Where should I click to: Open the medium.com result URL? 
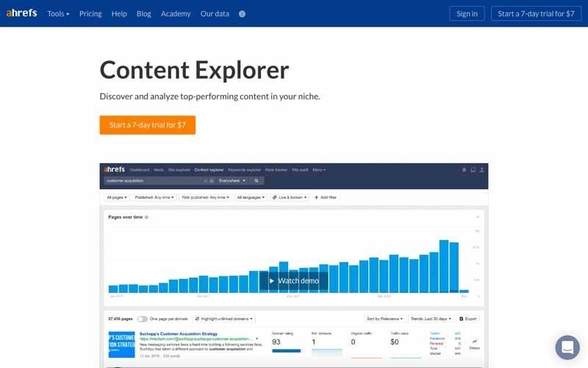[196, 339]
